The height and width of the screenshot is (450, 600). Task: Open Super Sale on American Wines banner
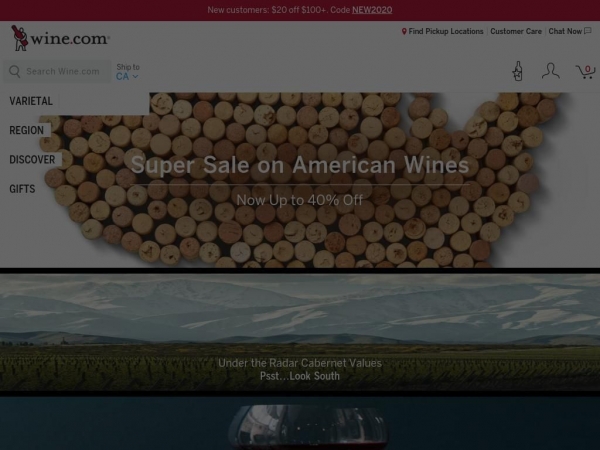click(300, 180)
